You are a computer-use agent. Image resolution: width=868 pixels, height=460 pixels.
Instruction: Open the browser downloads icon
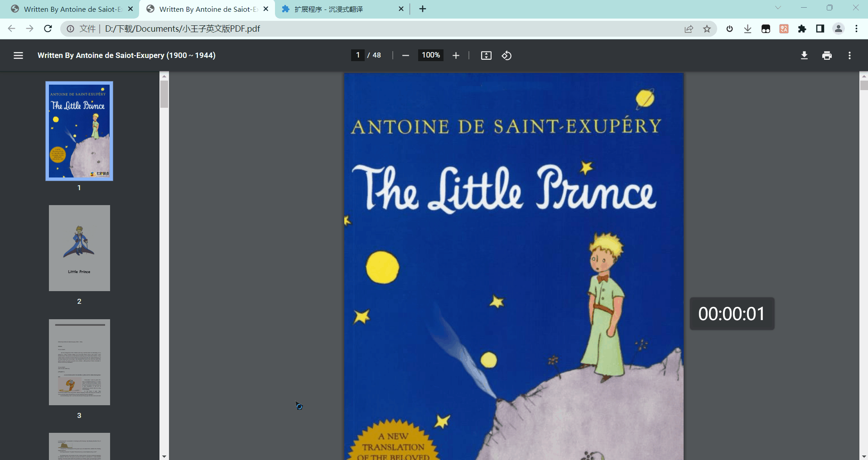tap(747, 29)
